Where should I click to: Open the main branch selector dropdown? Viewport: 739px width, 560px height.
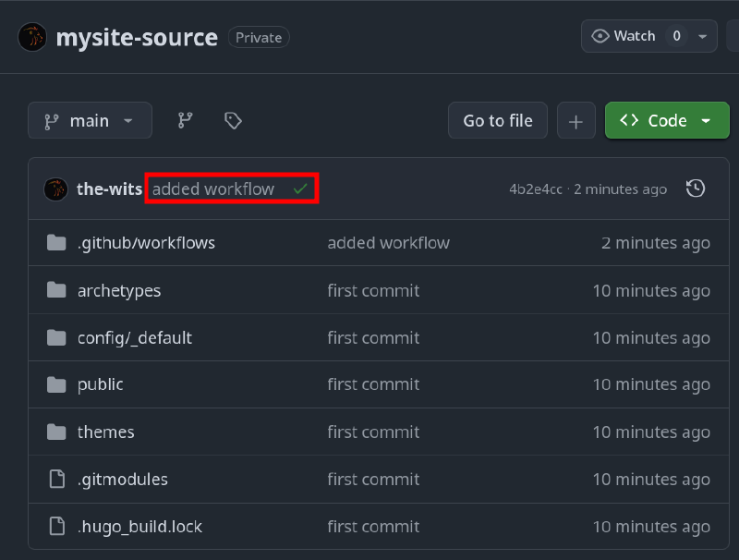point(90,120)
